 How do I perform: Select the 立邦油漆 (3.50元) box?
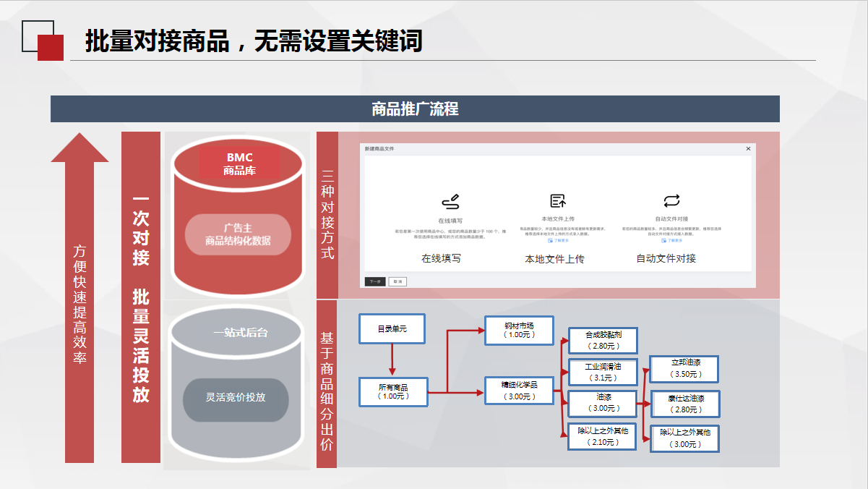click(685, 369)
